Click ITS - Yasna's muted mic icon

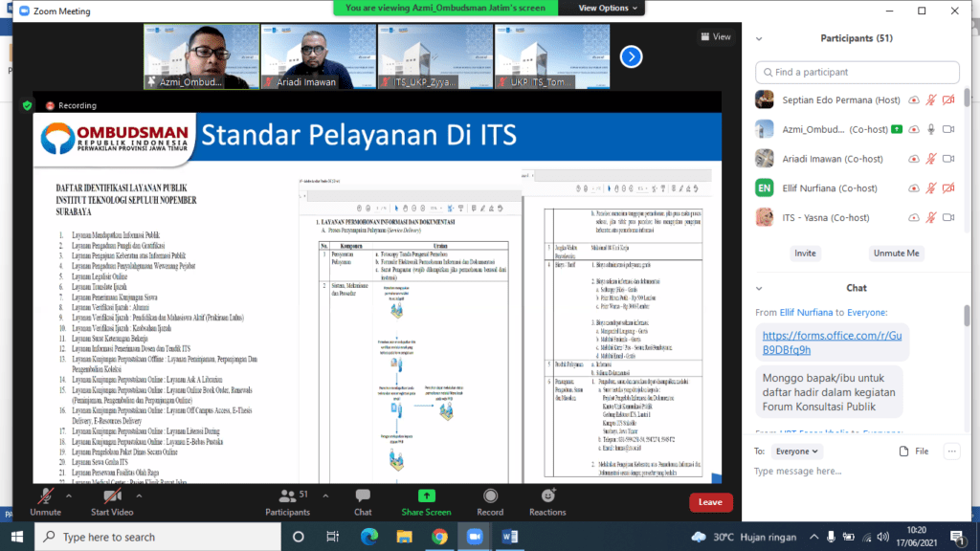coord(931,217)
